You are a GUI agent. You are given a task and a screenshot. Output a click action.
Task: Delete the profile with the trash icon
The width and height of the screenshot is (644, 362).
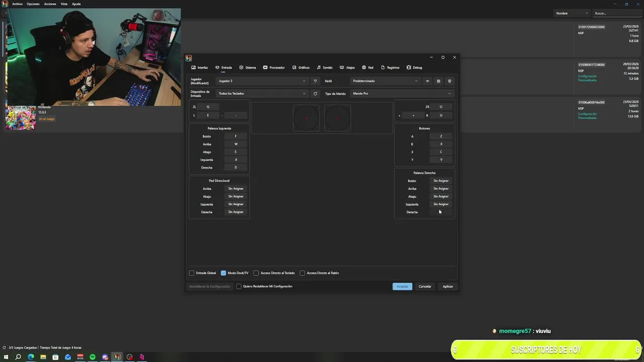450,81
